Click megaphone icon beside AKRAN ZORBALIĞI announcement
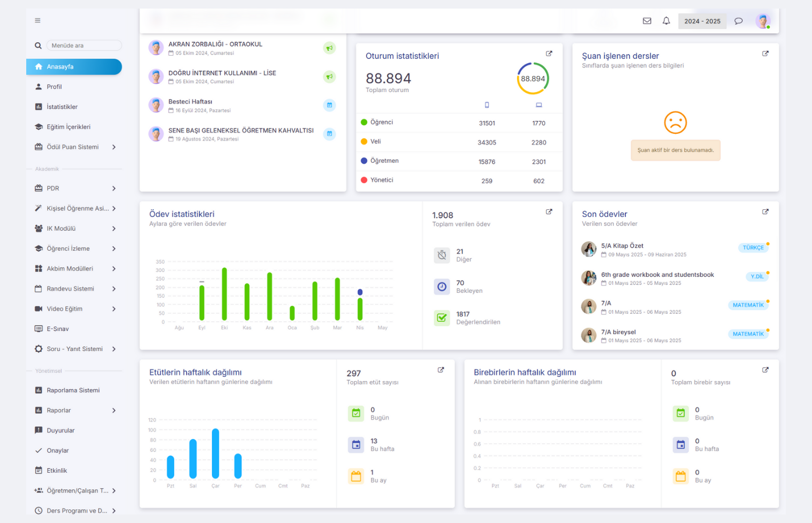812x523 pixels. pyautogui.click(x=329, y=48)
